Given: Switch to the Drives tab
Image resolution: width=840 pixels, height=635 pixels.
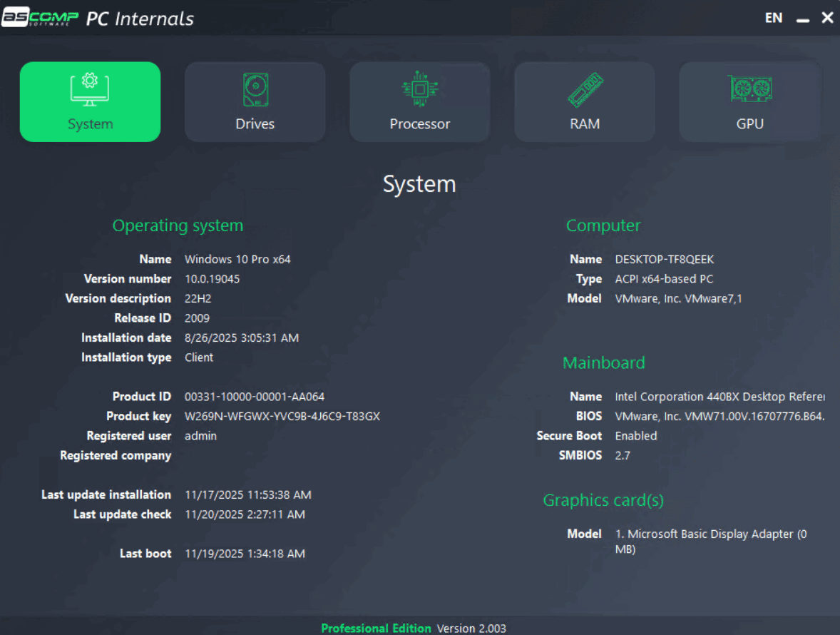Looking at the screenshot, I should (x=255, y=102).
